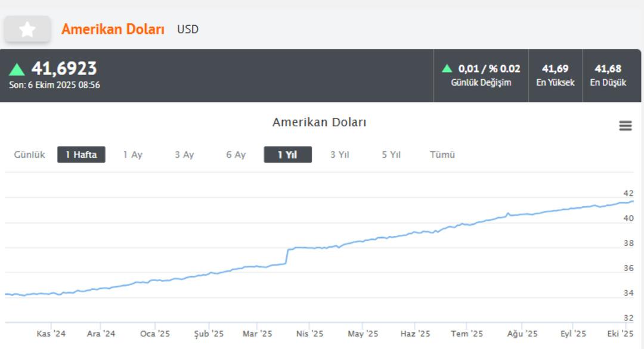Image resolution: width=644 pixels, height=349 pixels.
Task: Select the 1 Yıl range button
Action: [x=287, y=155]
